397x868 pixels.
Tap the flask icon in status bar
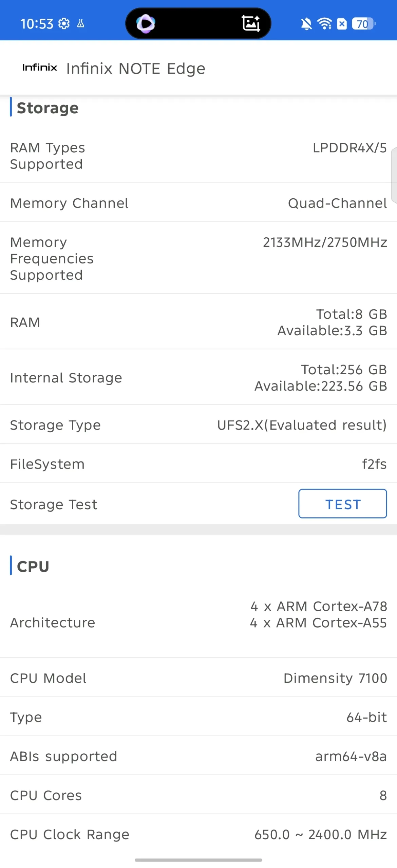81,24
